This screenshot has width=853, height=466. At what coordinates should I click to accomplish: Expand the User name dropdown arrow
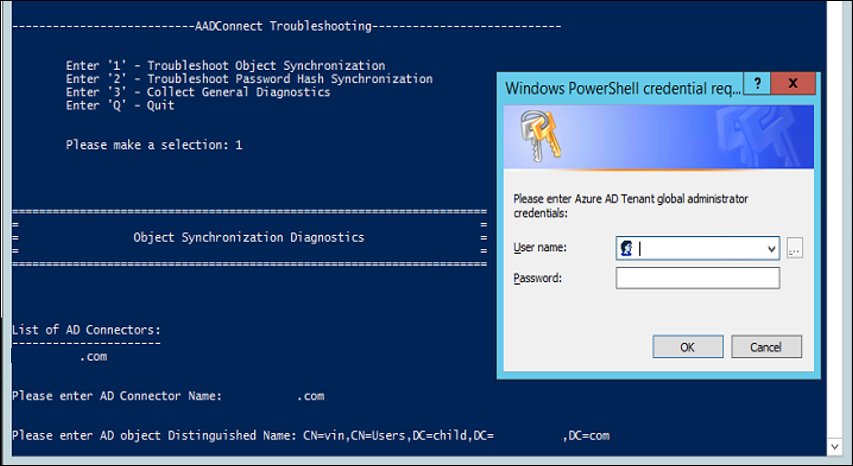coord(771,248)
